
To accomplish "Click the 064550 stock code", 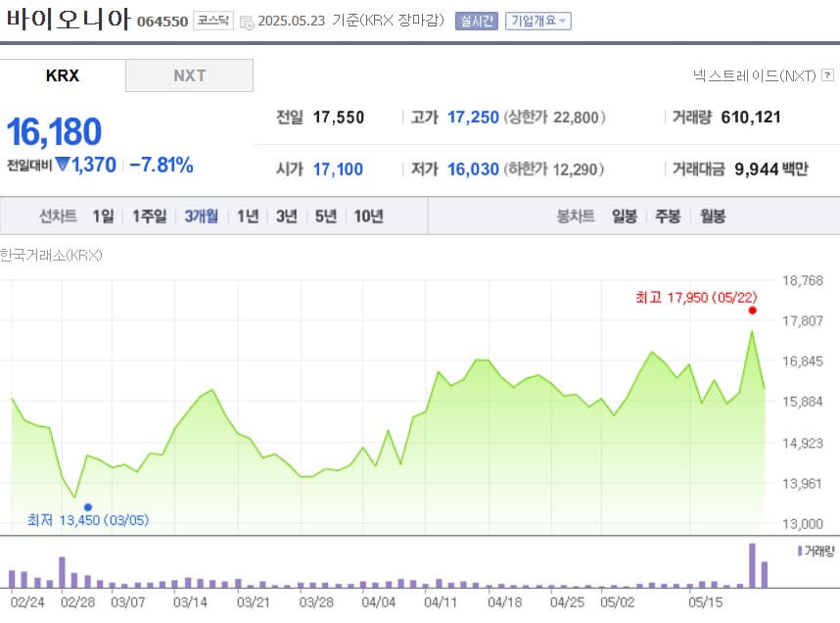I will tap(163, 22).
